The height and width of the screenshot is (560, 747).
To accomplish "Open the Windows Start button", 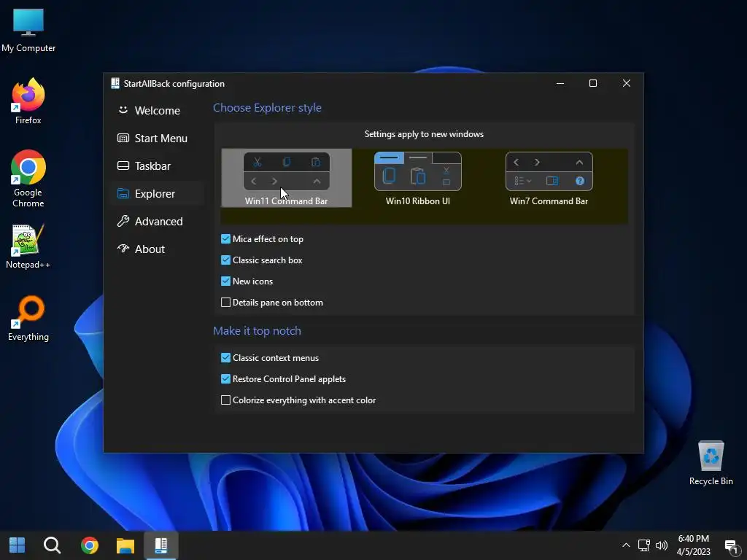I will [x=18, y=545].
